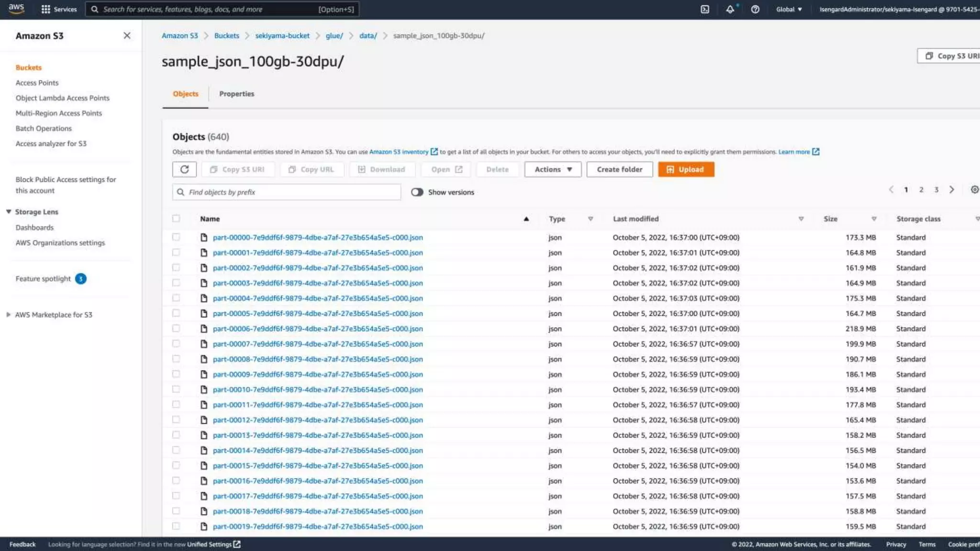980x551 pixels.
Task: Open the notifications bell icon
Action: (730, 9)
